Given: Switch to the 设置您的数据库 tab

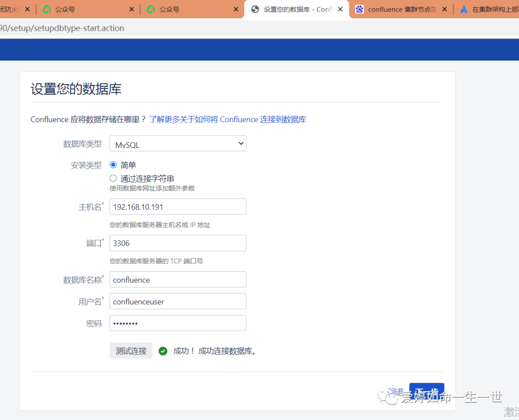Looking at the screenshot, I should [296, 9].
